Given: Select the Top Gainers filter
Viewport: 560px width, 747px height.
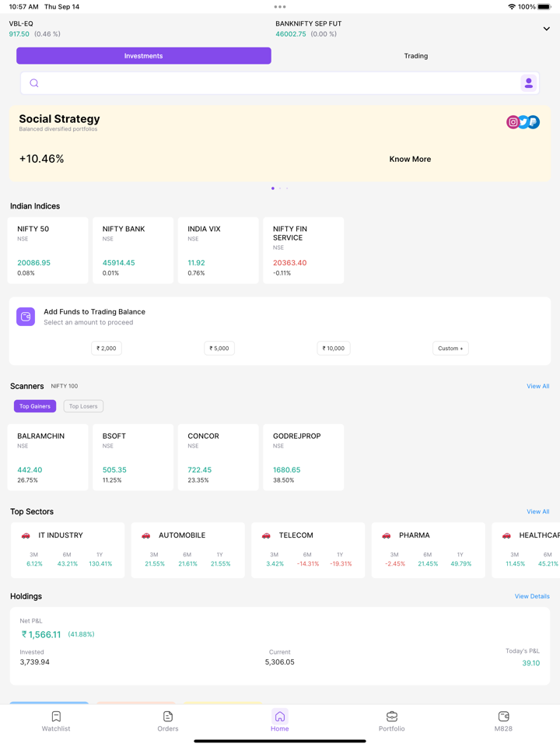Looking at the screenshot, I should [x=35, y=406].
